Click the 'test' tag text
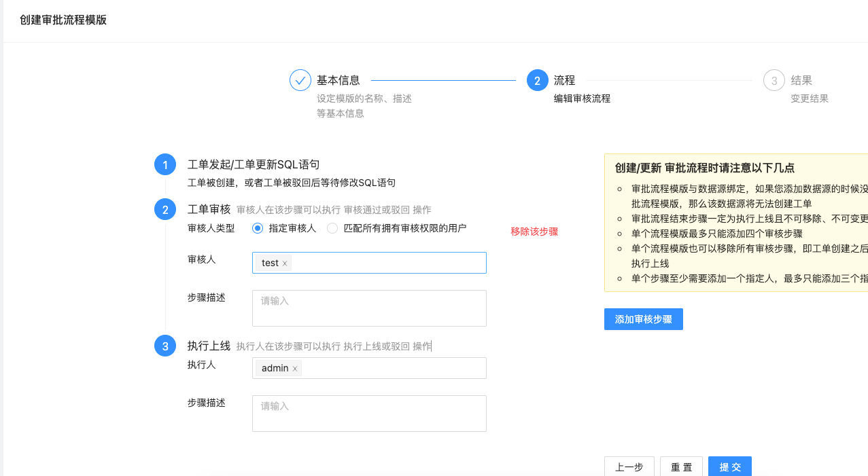The width and height of the screenshot is (868, 476). coord(270,263)
